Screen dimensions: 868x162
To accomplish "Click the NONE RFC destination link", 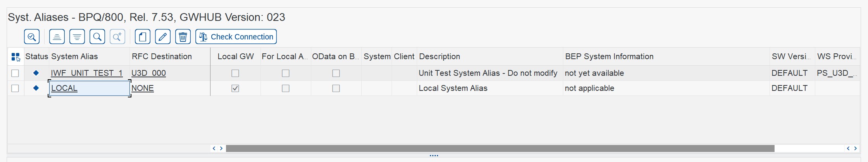I will (143, 88).
